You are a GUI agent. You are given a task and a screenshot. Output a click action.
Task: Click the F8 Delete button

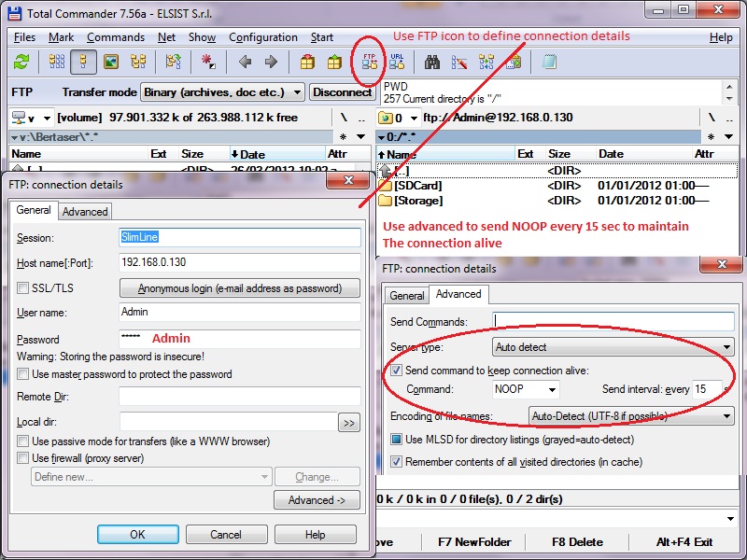(x=577, y=542)
